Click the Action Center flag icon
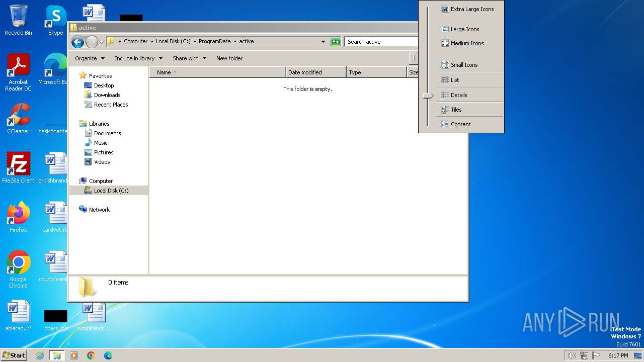This screenshot has width=644, height=362. [x=596, y=355]
